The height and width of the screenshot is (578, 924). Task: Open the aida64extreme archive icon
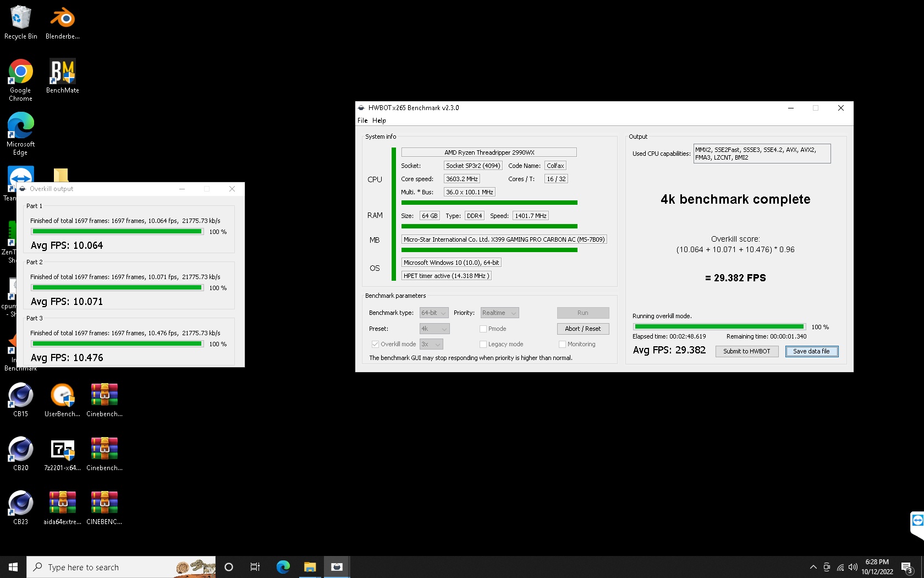63,508
